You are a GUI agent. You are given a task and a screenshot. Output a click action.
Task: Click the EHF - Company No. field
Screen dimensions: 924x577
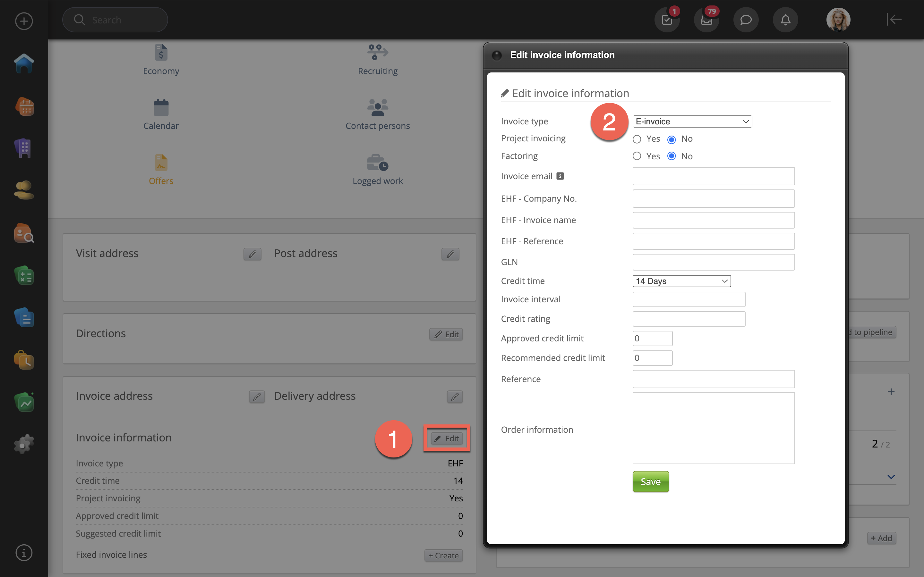point(713,198)
